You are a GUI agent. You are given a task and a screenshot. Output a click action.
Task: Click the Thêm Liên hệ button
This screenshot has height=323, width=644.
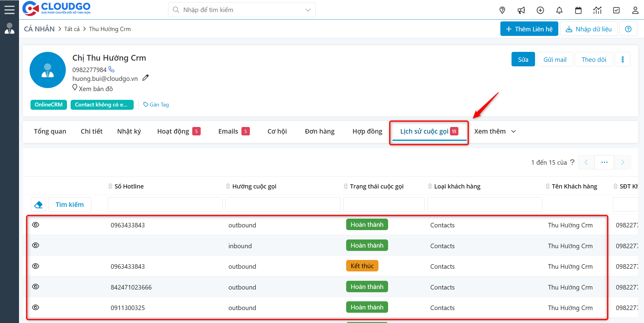[529, 29]
